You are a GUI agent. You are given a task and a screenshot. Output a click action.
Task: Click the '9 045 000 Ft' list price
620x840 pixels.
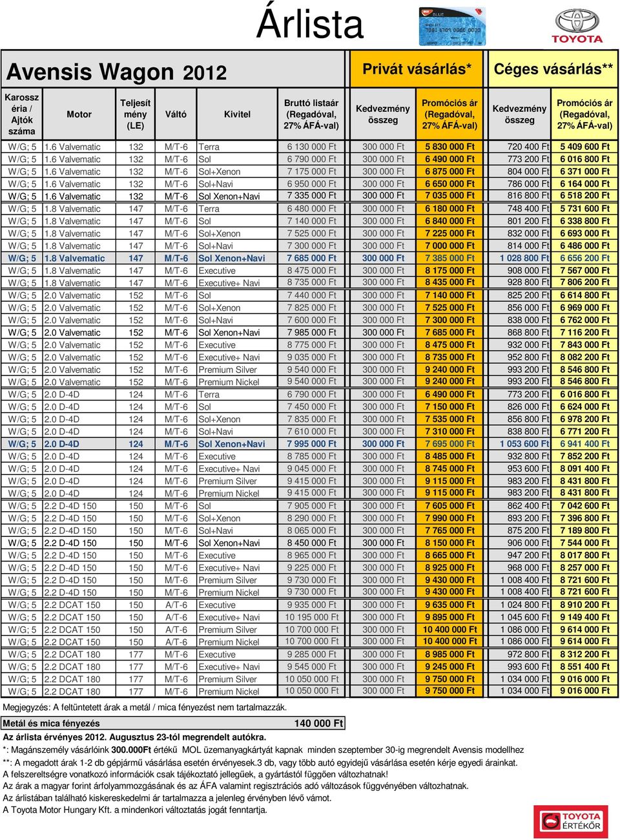point(312,468)
